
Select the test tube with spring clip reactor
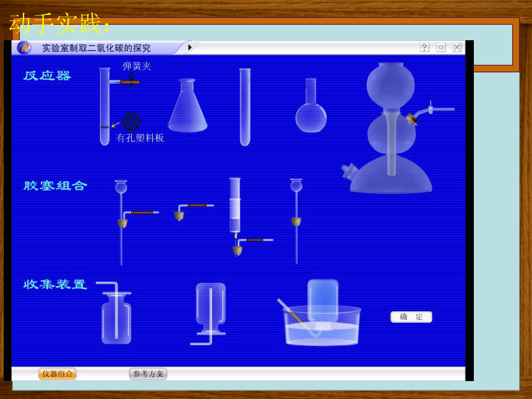pyautogui.click(x=105, y=106)
